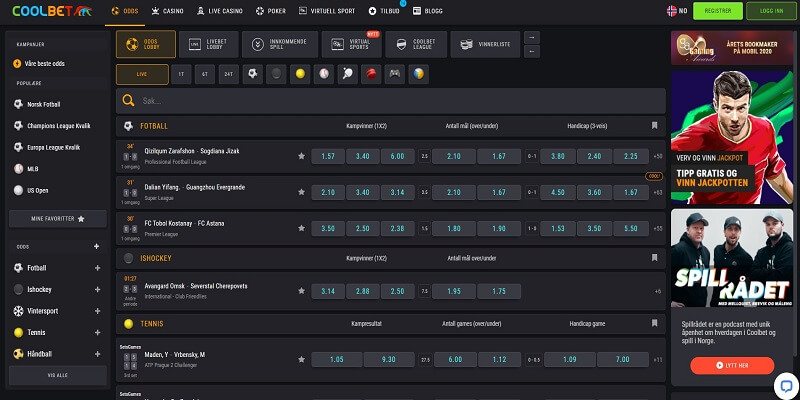Select the 24T time filter

pos(229,74)
